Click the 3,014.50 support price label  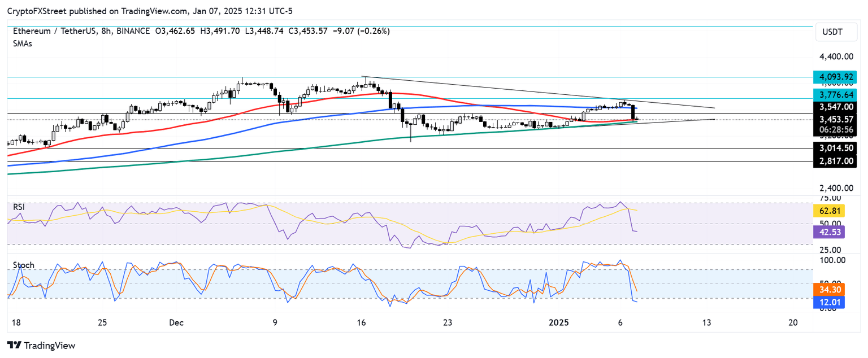click(x=835, y=148)
